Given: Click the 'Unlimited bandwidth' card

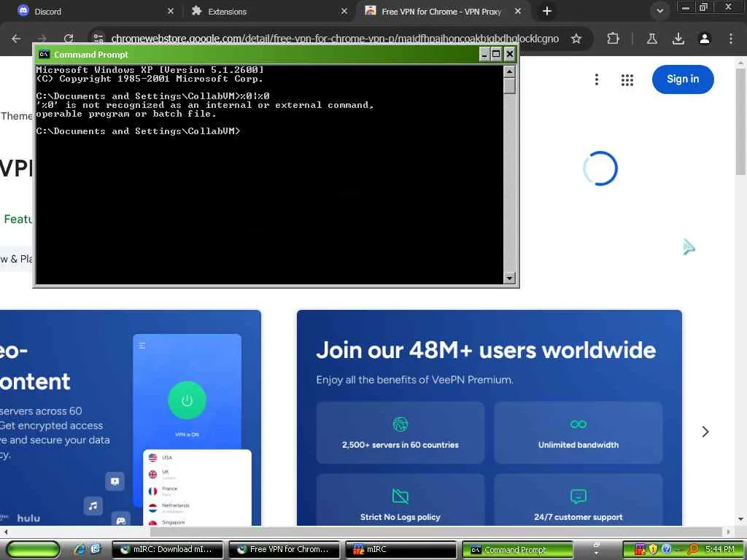Looking at the screenshot, I should pos(578,432).
